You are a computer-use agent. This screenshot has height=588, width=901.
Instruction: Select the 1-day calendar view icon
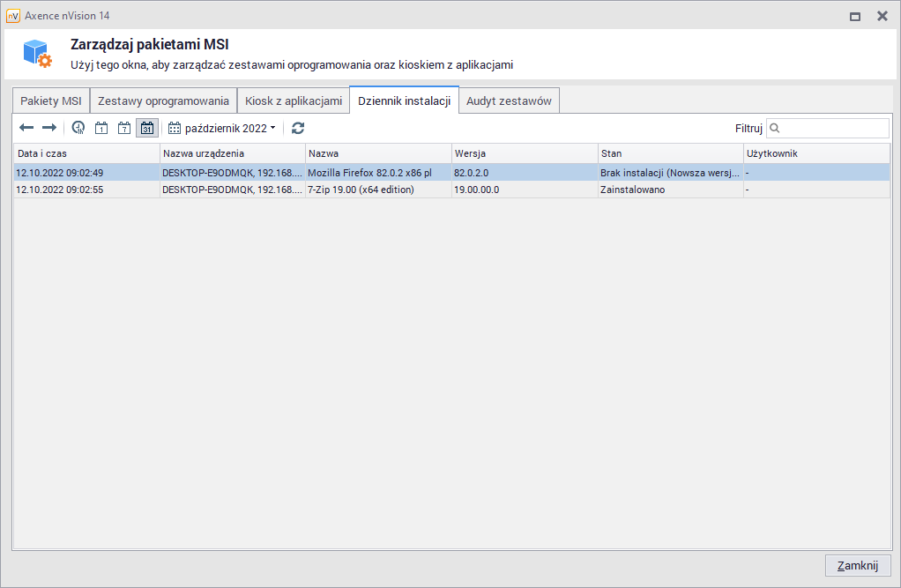click(x=101, y=128)
